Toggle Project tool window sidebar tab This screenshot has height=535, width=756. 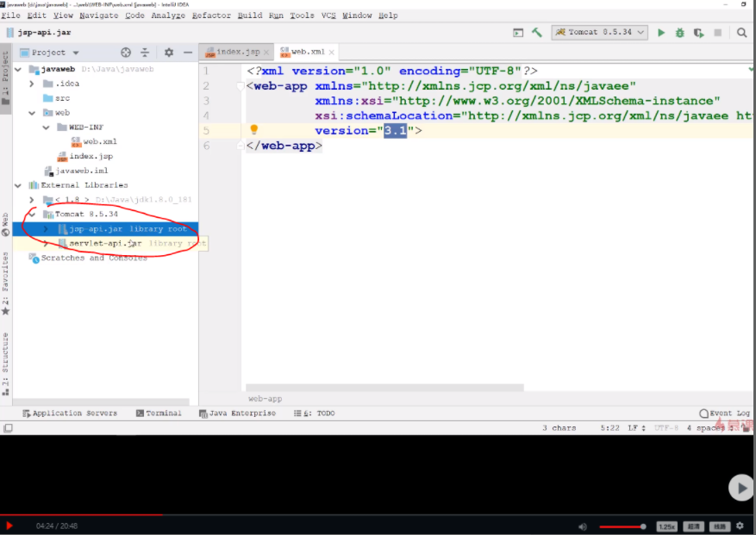pos(5,78)
